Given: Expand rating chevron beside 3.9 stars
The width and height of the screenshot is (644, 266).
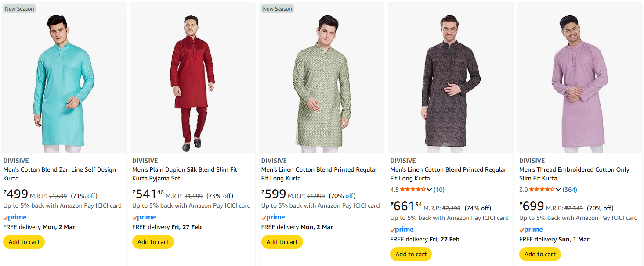Looking at the screenshot, I should point(558,190).
